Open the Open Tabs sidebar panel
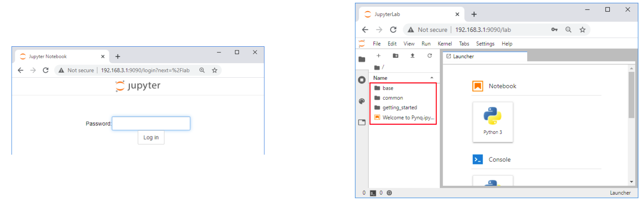644x202 pixels. click(362, 122)
